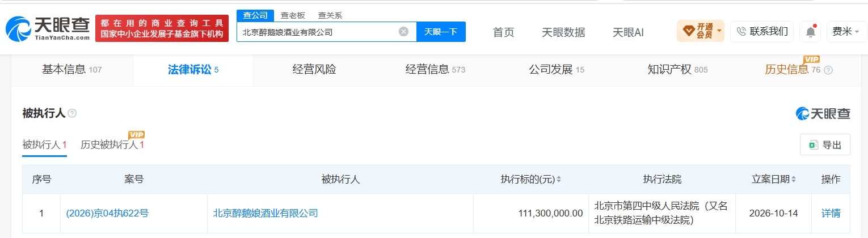868x238 pixels.
Task: Click the 导出 export button
Action: coord(825,144)
